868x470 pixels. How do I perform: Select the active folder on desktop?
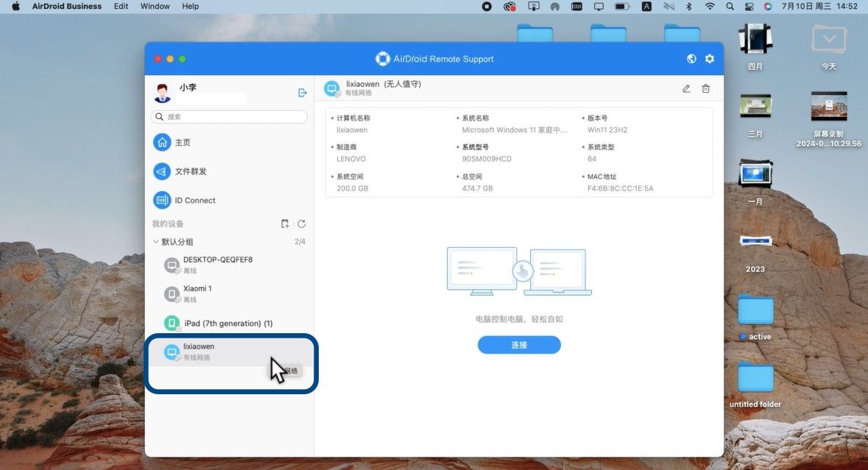pos(755,318)
